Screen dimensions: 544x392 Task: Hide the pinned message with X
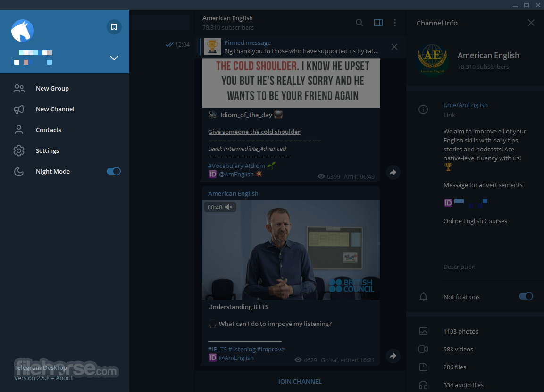pyautogui.click(x=394, y=47)
